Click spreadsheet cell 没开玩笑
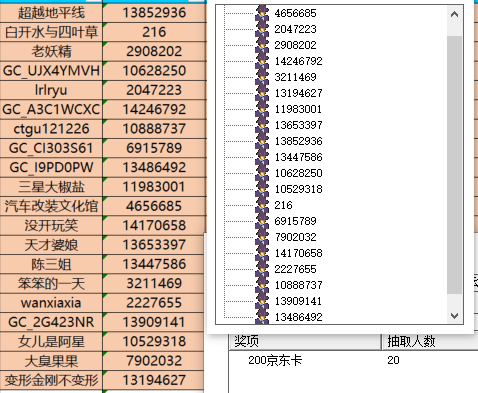This screenshot has width=478, height=393. [x=51, y=225]
